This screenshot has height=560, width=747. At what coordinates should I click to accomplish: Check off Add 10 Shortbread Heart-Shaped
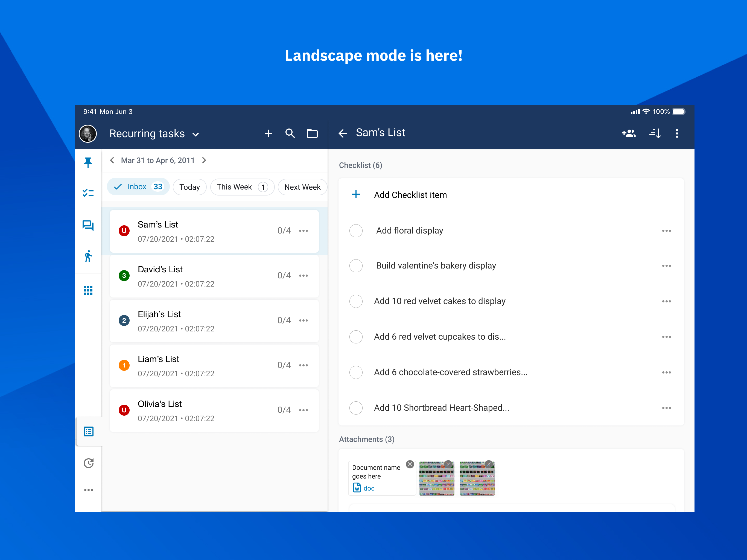(x=356, y=408)
